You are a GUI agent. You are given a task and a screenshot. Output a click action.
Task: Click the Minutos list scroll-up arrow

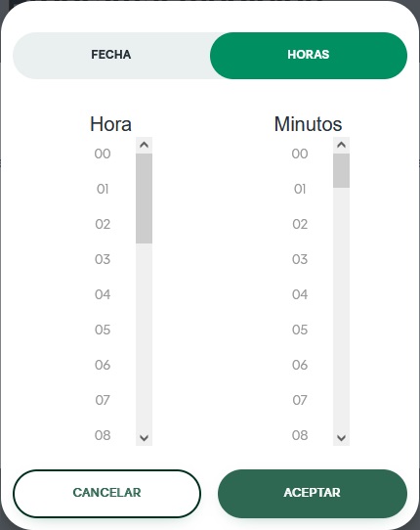click(x=341, y=146)
